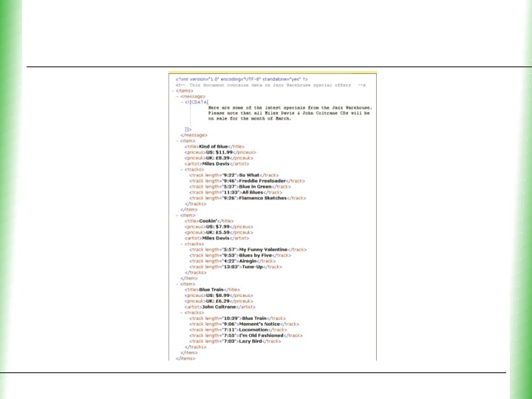Click the 'Freddie Freeloader' track line
Viewport: 532px width, 399px height.
[247, 181]
